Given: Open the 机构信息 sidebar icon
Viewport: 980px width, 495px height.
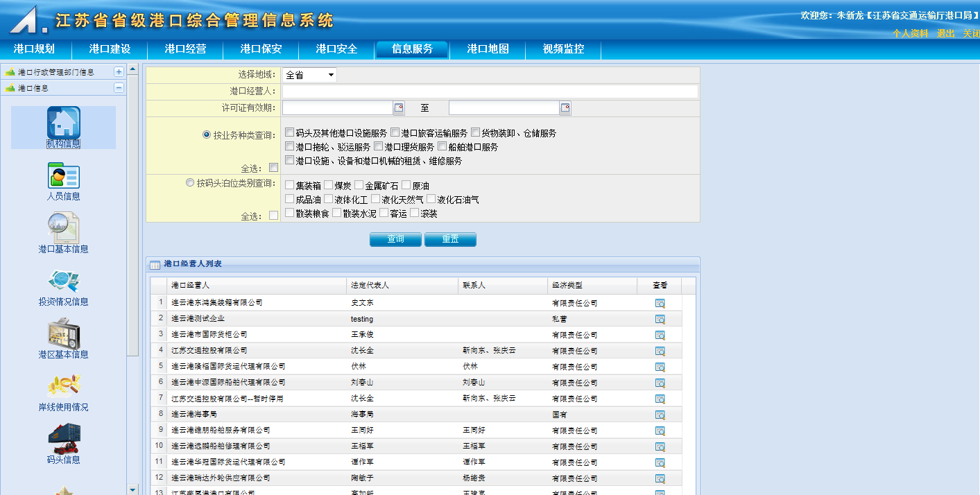Looking at the screenshot, I should point(63,123).
